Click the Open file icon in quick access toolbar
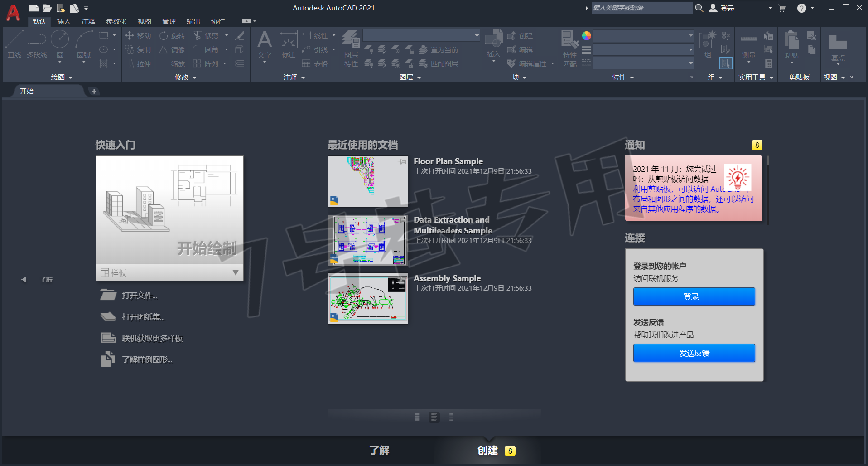Viewport: 868px width, 466px height. click(47, 8)
